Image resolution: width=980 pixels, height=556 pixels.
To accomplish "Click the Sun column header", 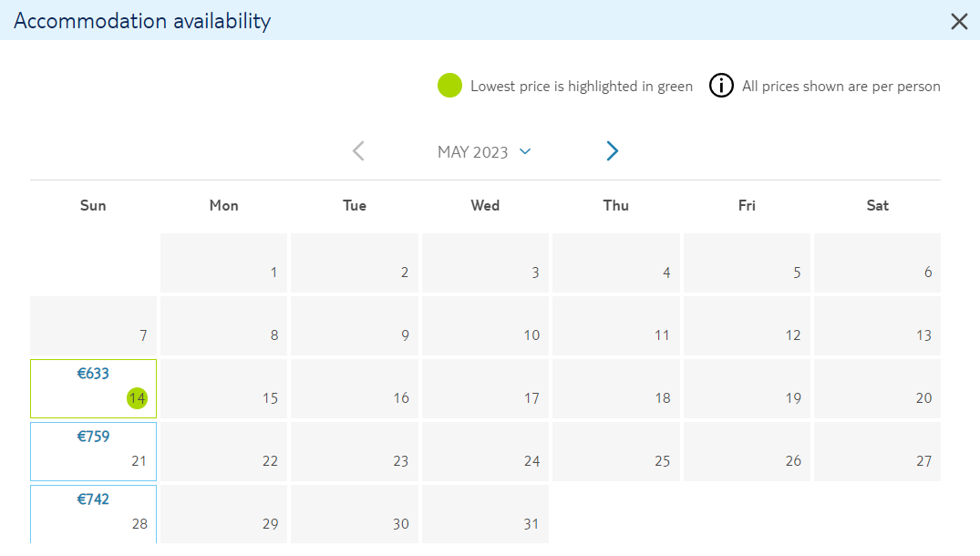I will point(93,205).
